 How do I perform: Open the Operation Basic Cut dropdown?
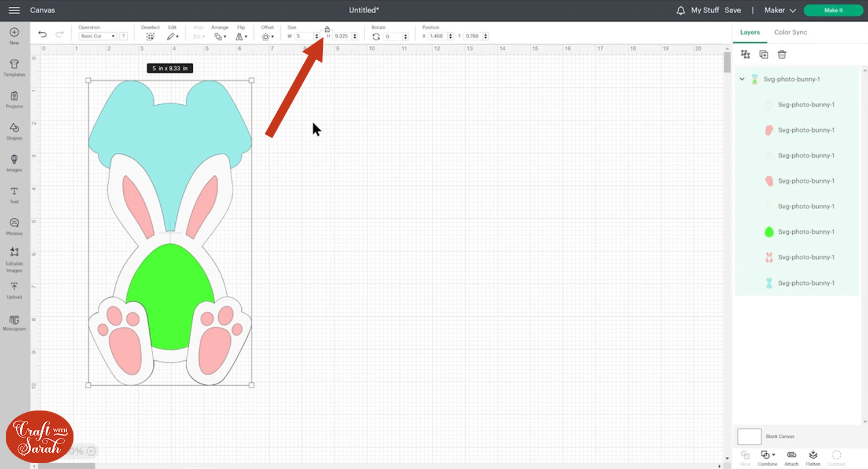point(98,36)
